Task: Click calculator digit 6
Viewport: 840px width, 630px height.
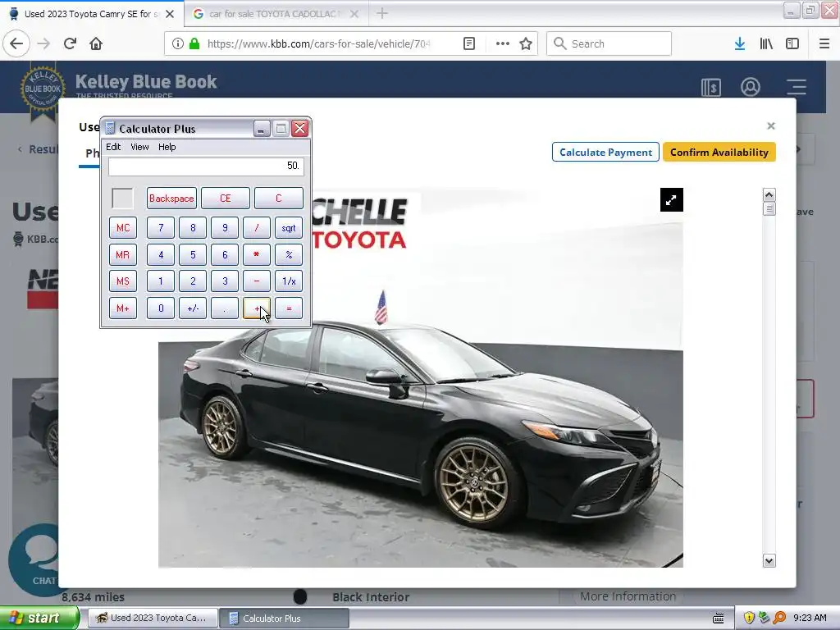Action: click(x=225, y=254)
